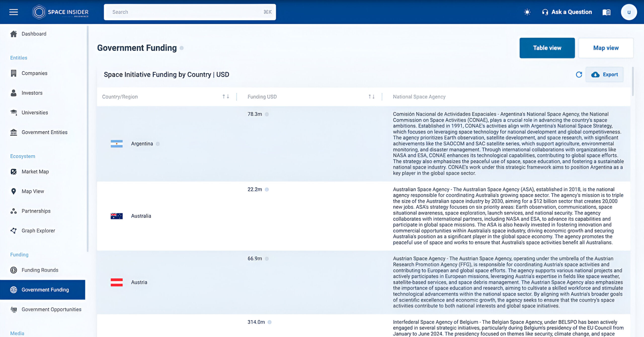Open Graph Explorer page

(38, 230)
